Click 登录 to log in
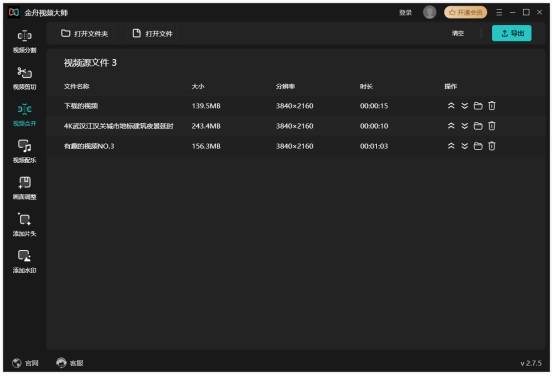This screenshot has width=553, height=376. (405, 13)
